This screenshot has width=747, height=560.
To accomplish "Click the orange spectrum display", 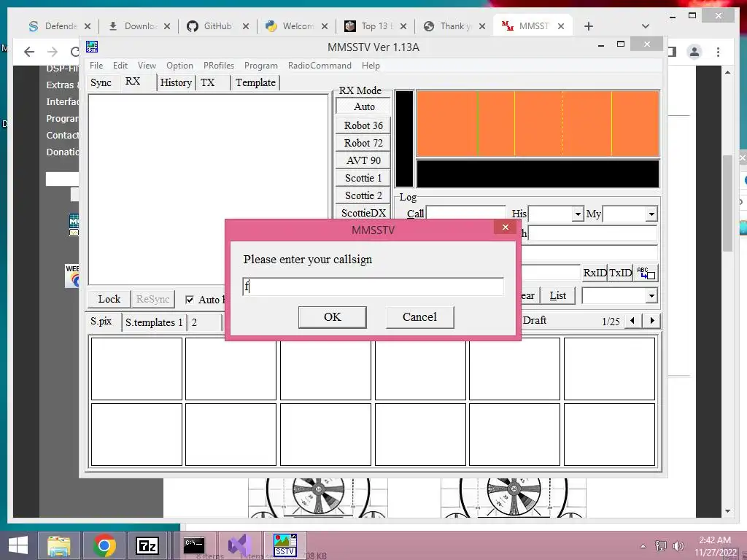I will tap(538, 123).
